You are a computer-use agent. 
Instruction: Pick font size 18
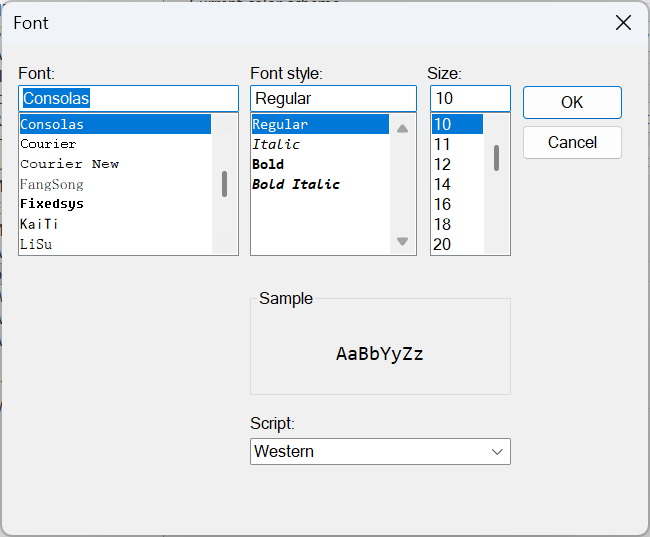coord(457,224)
